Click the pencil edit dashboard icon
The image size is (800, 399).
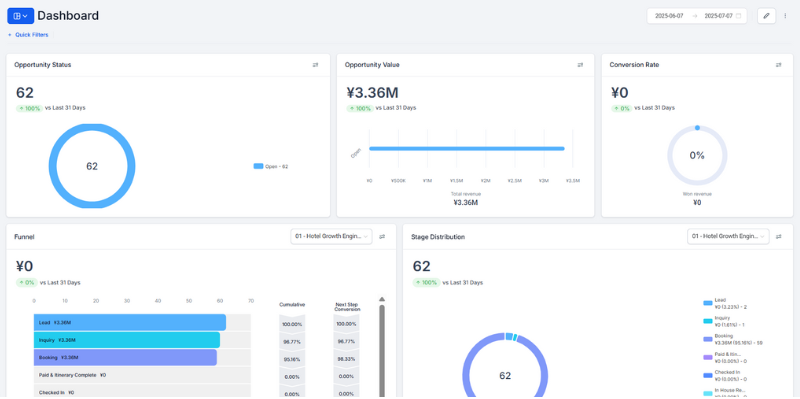(766, 16)
